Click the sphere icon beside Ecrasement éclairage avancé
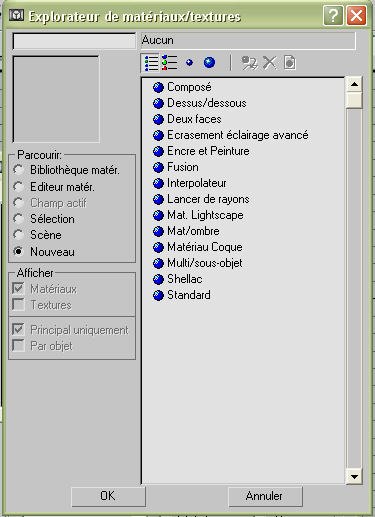 pyautogui.click(x=158, y=135)
